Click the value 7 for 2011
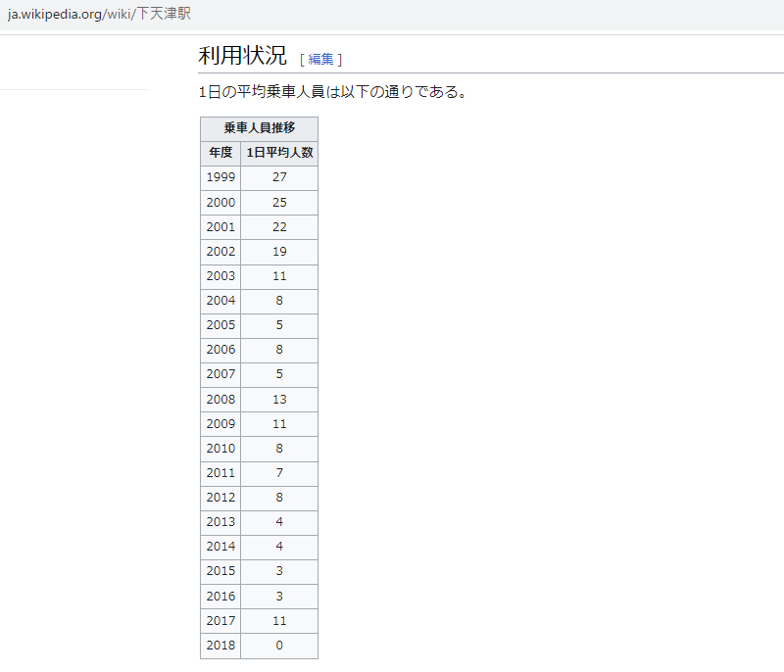Screen dimensions: 784x672 click(x=279, y=473)
